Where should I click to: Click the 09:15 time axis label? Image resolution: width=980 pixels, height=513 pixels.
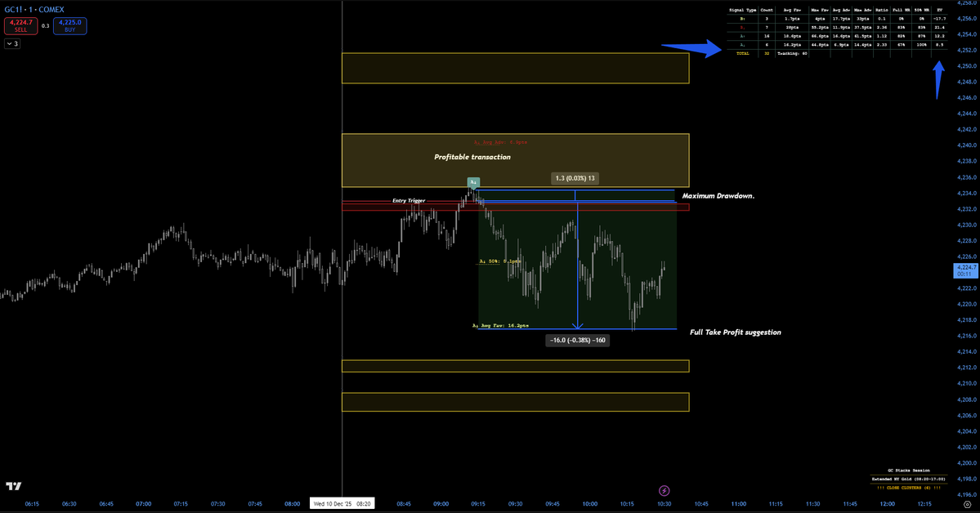coord(478,504)
